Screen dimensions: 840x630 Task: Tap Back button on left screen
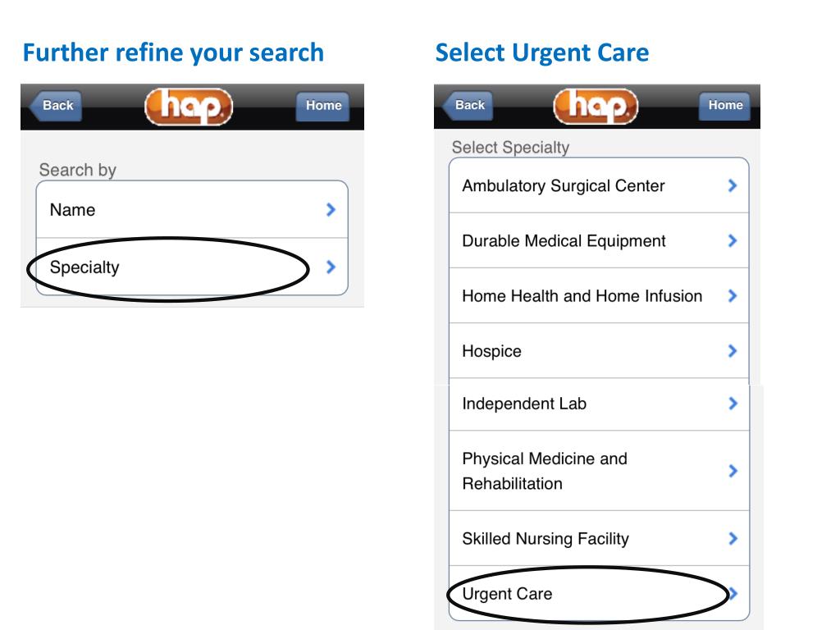tap(56, 106)
